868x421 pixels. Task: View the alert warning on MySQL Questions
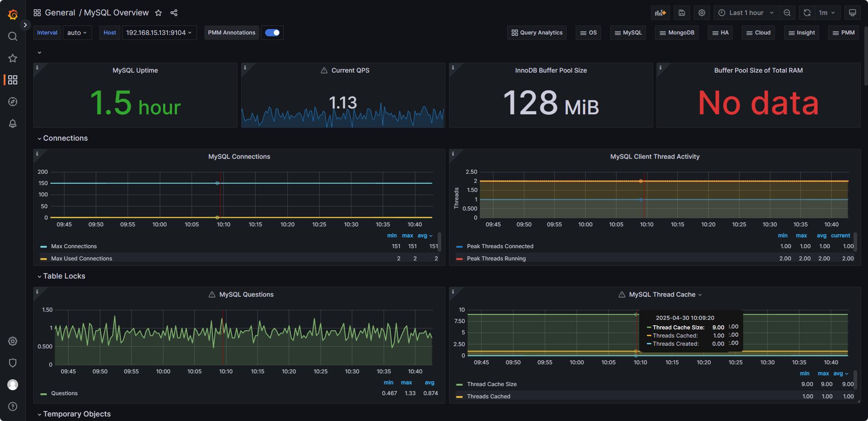point(212,294)
